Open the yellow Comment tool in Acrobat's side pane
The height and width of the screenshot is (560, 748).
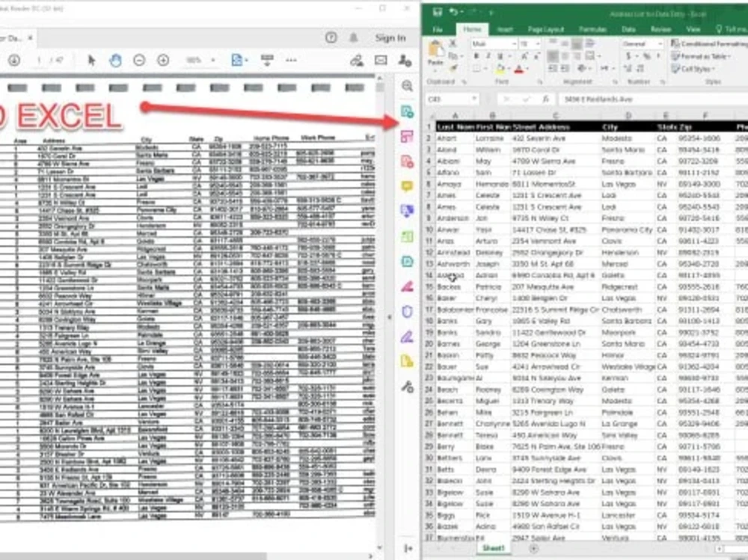coord(407,186)
